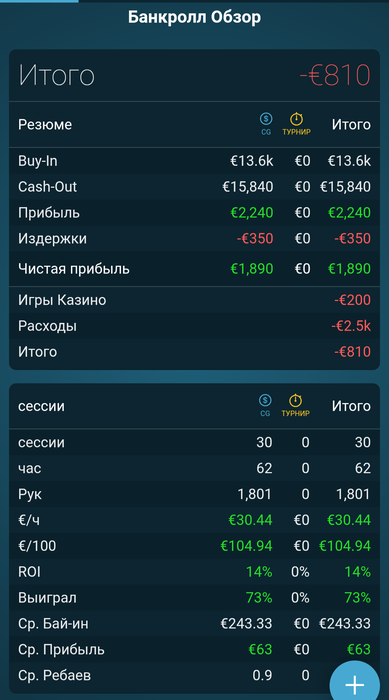Tap the blue plus add button
389x700 pixels.
tap(355, 684)
